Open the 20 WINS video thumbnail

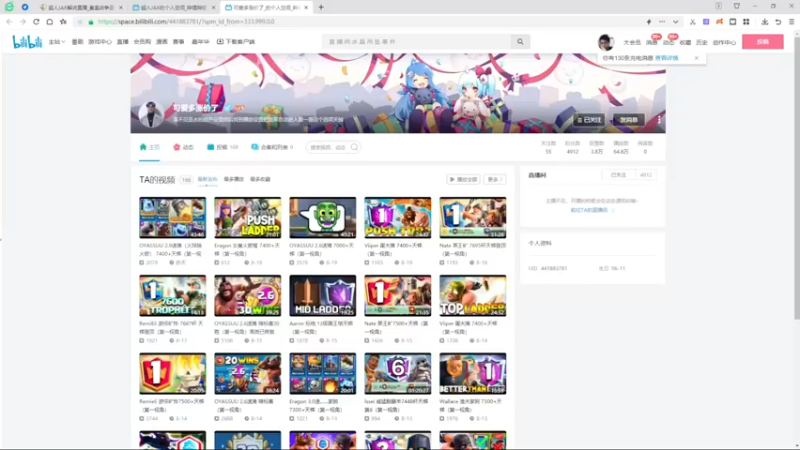click(247, 373)
